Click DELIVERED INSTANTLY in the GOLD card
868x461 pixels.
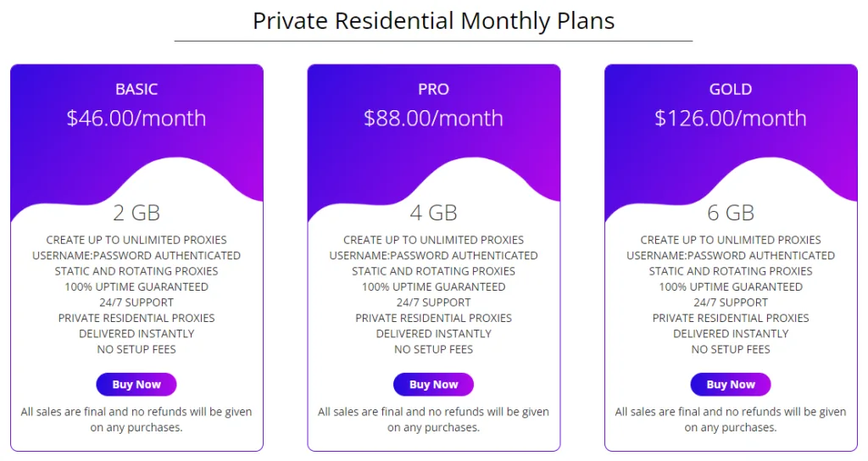coord(731,334)
